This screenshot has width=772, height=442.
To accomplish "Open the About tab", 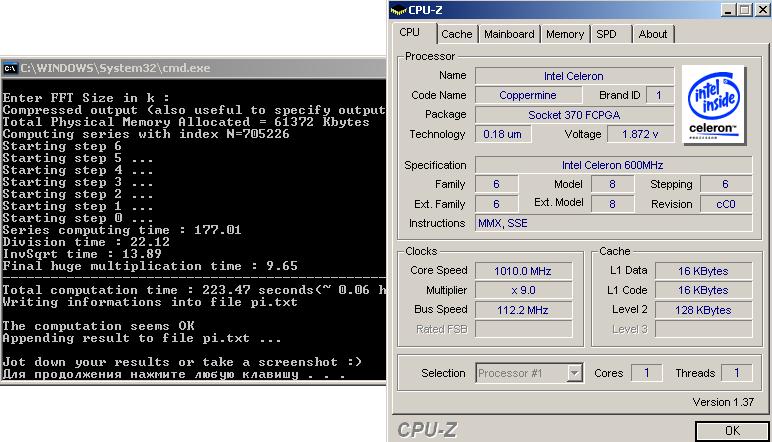I will coord(652,34).
